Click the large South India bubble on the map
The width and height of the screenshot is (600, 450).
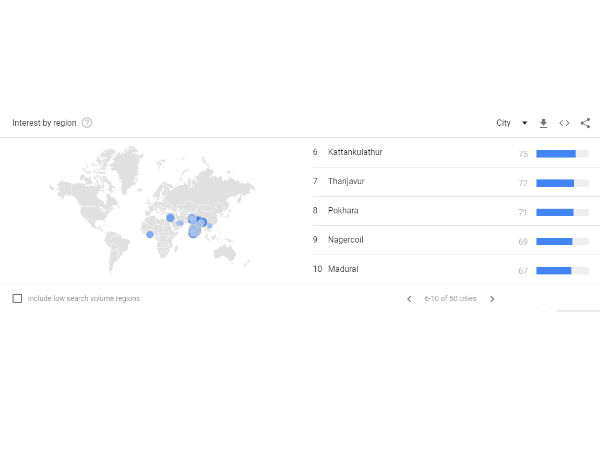click(194, 231)
